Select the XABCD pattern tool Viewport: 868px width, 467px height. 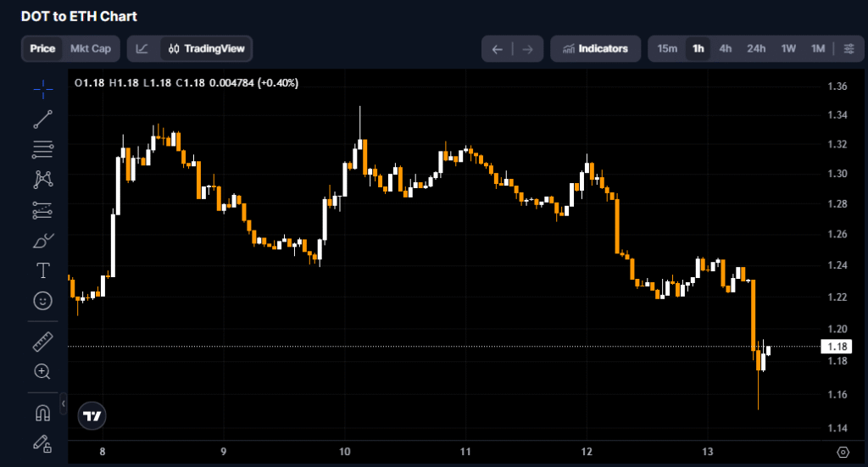(42, 180)
